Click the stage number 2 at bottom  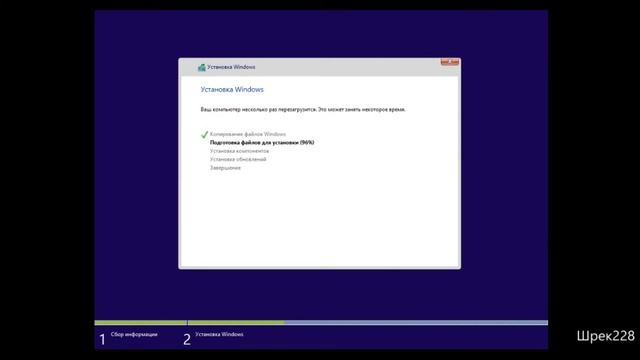(x=187, y=339)
